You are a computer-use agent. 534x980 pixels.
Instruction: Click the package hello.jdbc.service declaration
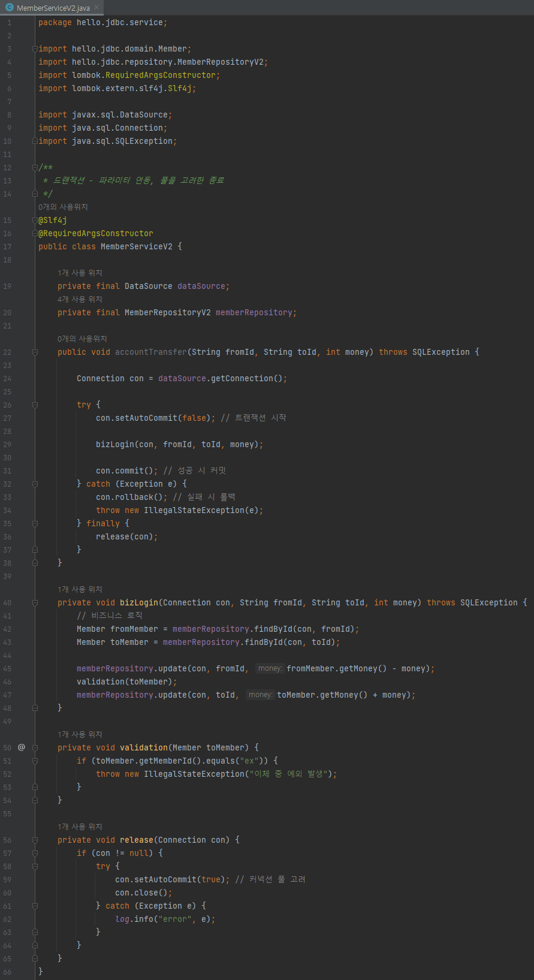tap(103, 22)
